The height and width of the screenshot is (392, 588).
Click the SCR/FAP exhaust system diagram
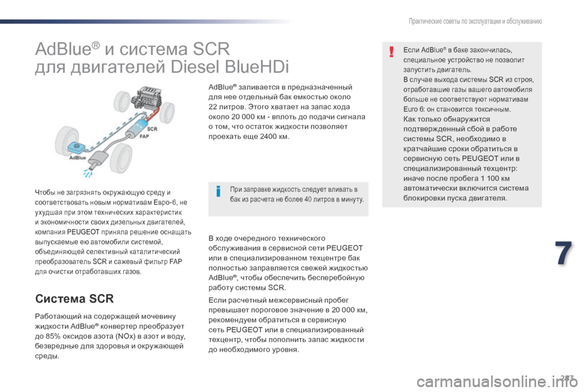coord(115,132)
